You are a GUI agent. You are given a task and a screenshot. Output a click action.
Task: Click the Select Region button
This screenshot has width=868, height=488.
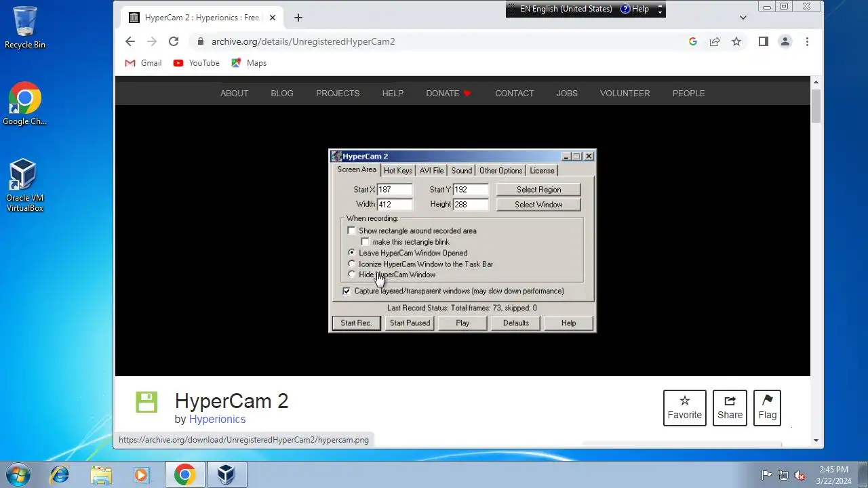(538, 190)
